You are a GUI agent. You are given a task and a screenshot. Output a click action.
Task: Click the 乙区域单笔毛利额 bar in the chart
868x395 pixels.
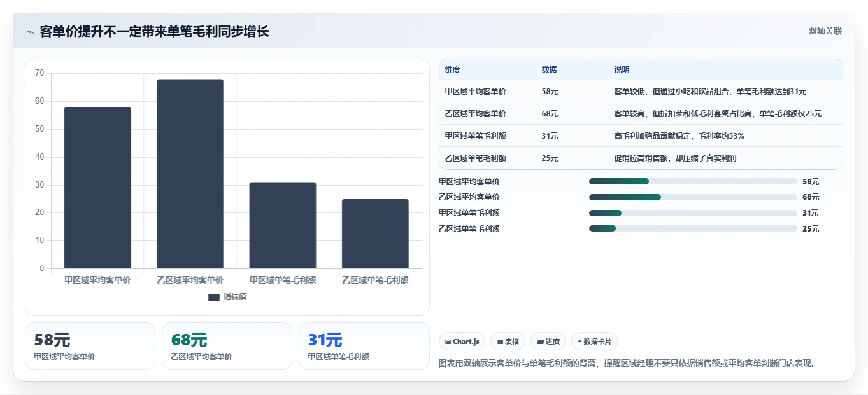[375, 233]
